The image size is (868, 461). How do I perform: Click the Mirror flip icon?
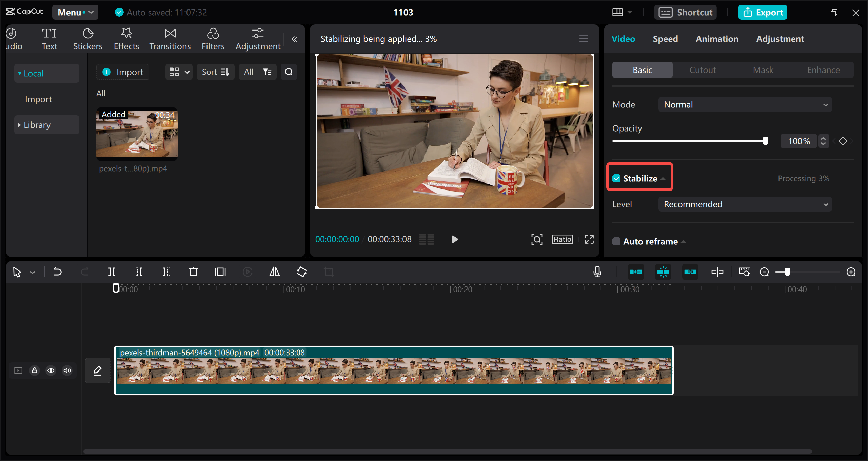pos(274,272)
